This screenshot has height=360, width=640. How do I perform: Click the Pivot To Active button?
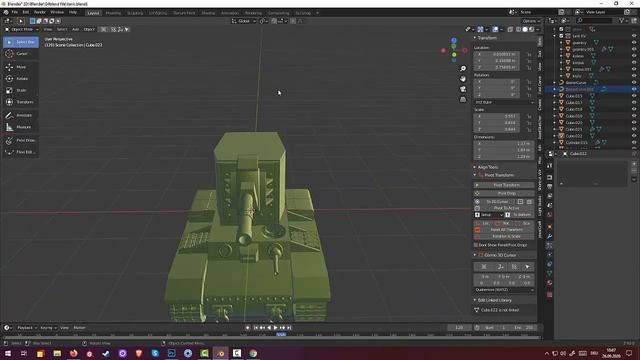pyautogui.click(x=504, y=208)
